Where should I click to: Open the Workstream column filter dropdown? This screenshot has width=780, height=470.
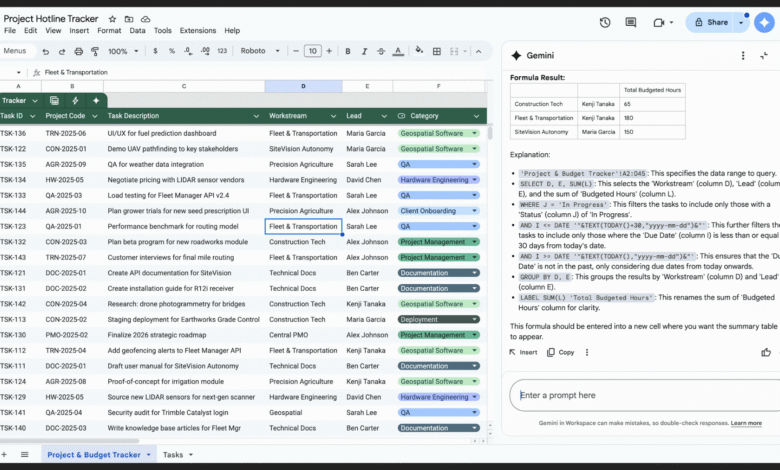[x=333, y=116]
